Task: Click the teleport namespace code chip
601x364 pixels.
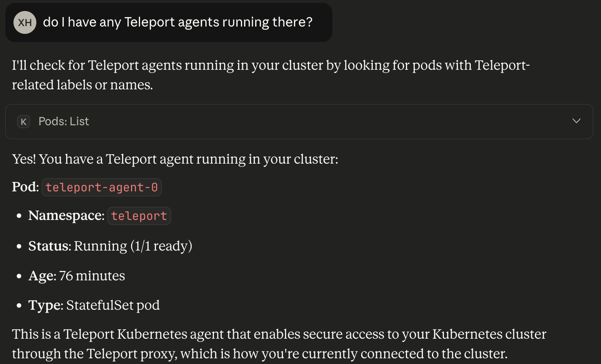Action: coord(139,216)
